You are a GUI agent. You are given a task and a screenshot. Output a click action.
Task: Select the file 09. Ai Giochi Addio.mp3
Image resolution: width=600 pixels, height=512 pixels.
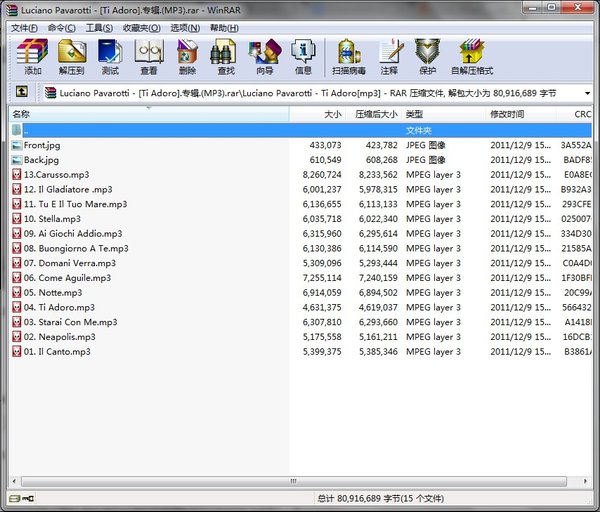tap(73, 234)
